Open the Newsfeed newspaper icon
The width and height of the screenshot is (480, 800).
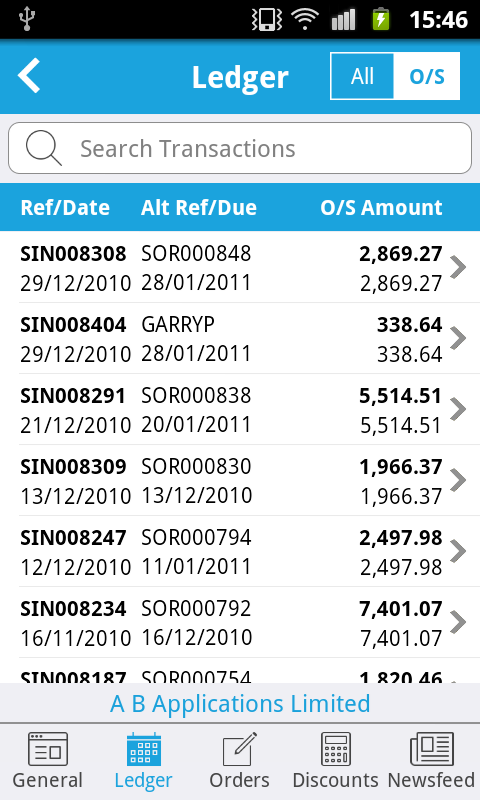[432, 749]
